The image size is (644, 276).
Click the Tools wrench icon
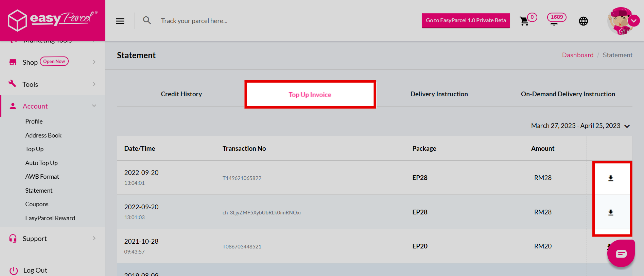click(x=13, y=83)
